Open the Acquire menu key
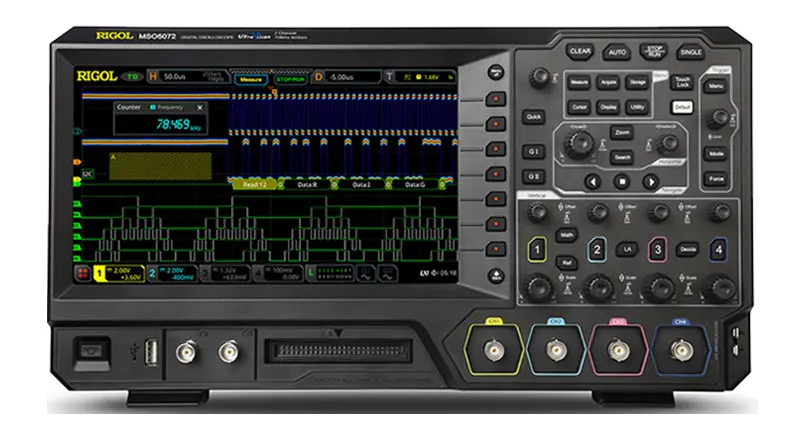810x440 pixels. pyautogui.click(x=608, y=82)
